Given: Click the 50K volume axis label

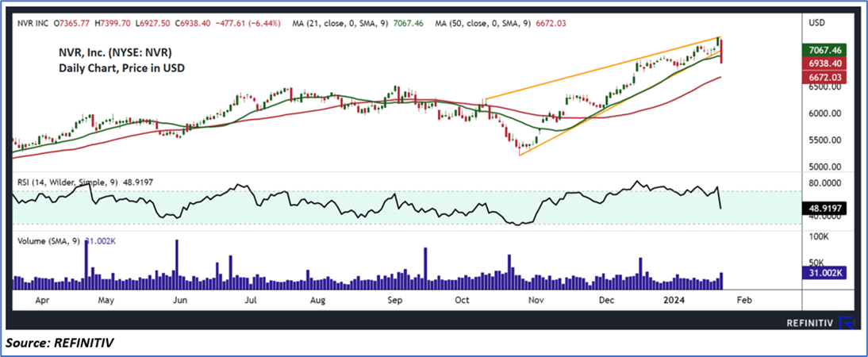Looking at the screenshot, I should pyautogui.click(x=818, y=263).
